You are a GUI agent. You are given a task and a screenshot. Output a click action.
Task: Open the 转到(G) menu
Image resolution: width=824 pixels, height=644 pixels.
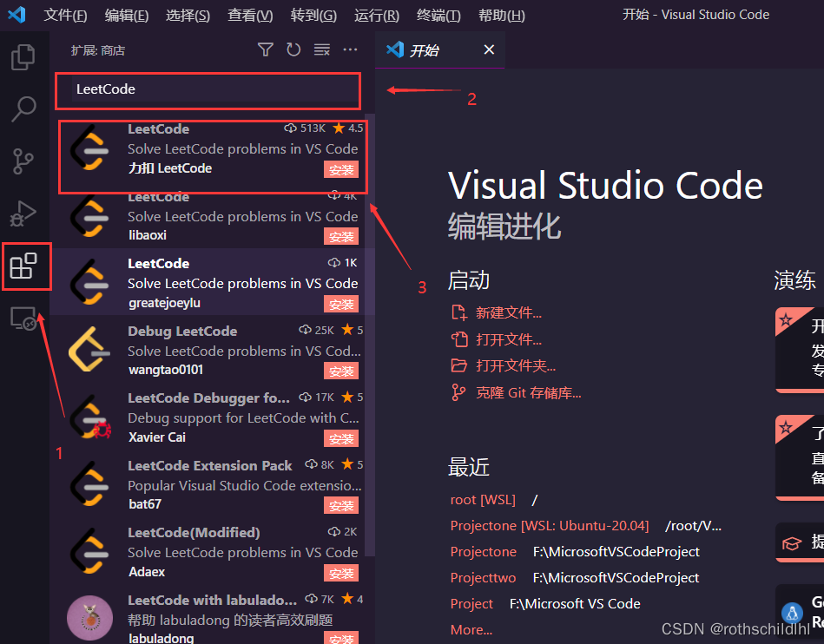tap(313, 16)
